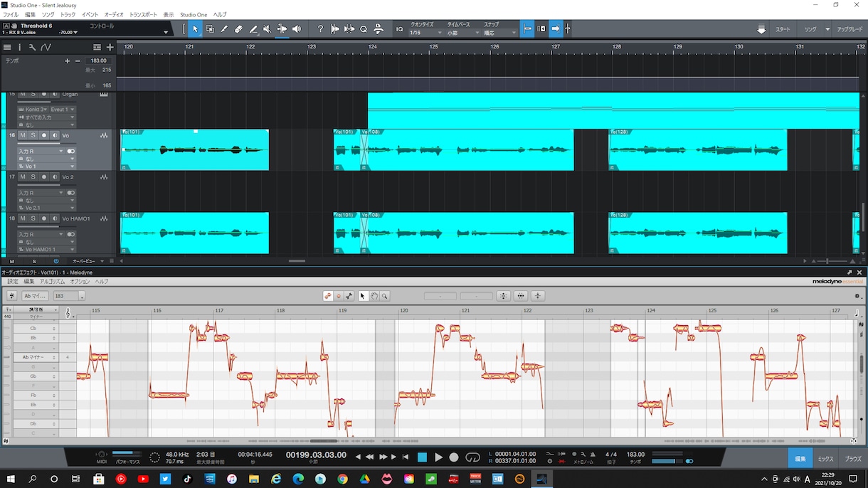Viewport: 868px width, 488px height.
Task: Click the Play transport button
Action: pos(438,457)
